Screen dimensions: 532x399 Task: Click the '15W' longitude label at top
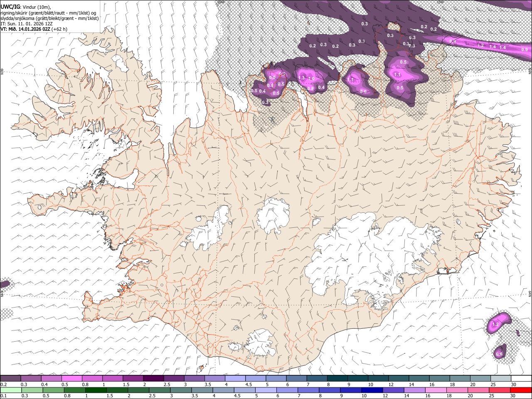(441, 2)
